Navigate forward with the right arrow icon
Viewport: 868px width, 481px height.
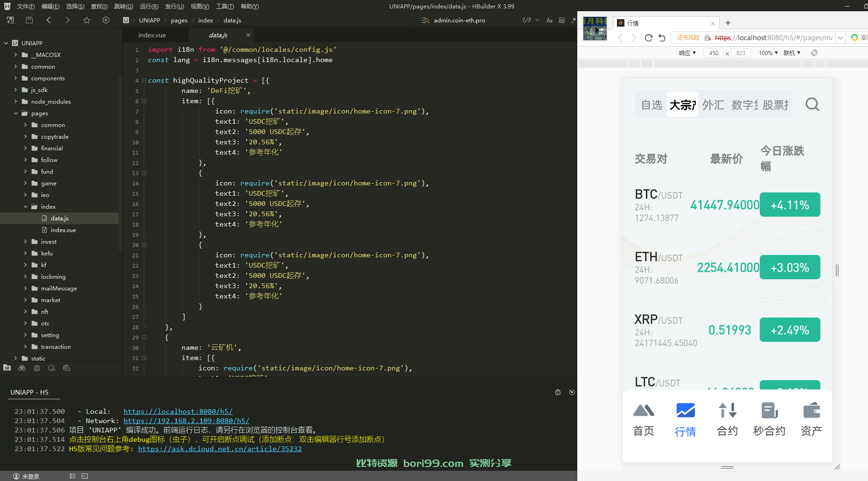68,20
